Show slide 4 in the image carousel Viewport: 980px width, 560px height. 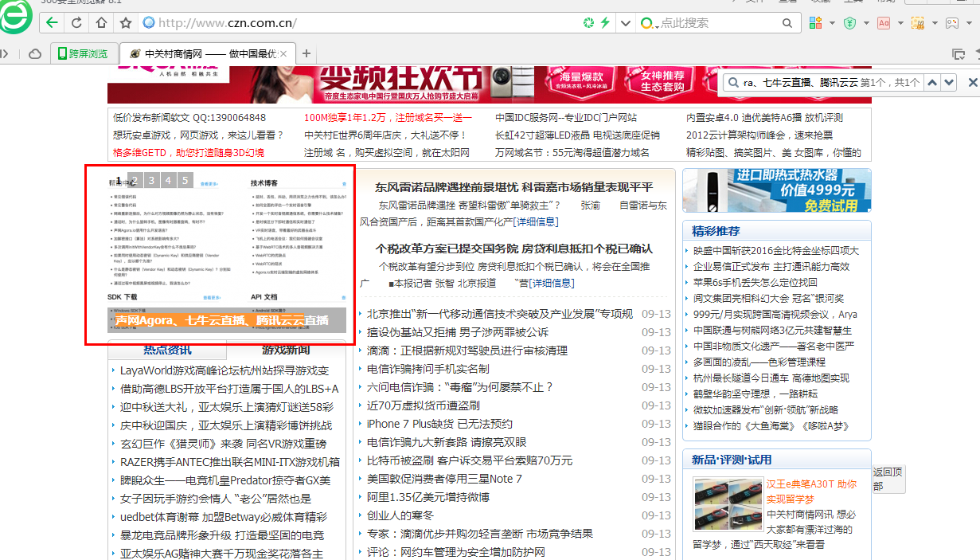(x=168, y=181)
